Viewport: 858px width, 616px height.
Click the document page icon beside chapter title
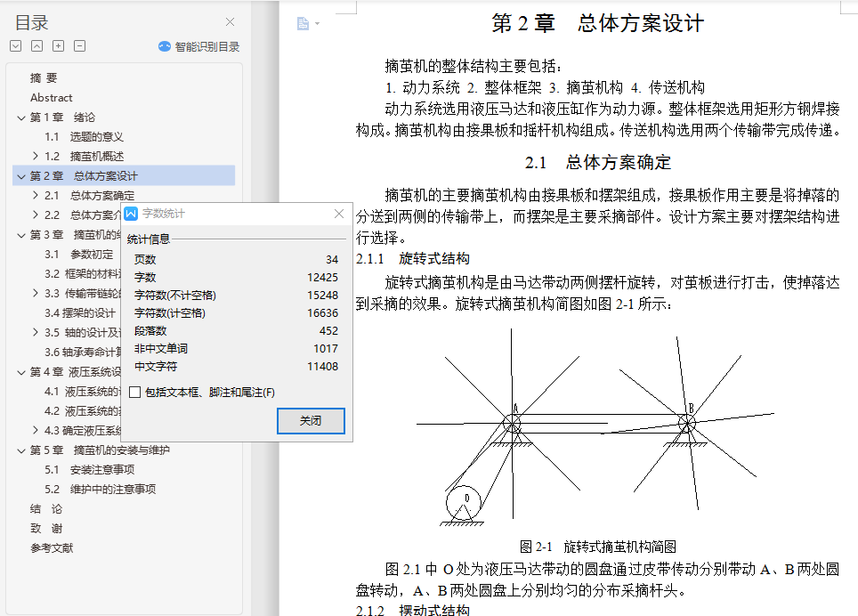[303, 23]
